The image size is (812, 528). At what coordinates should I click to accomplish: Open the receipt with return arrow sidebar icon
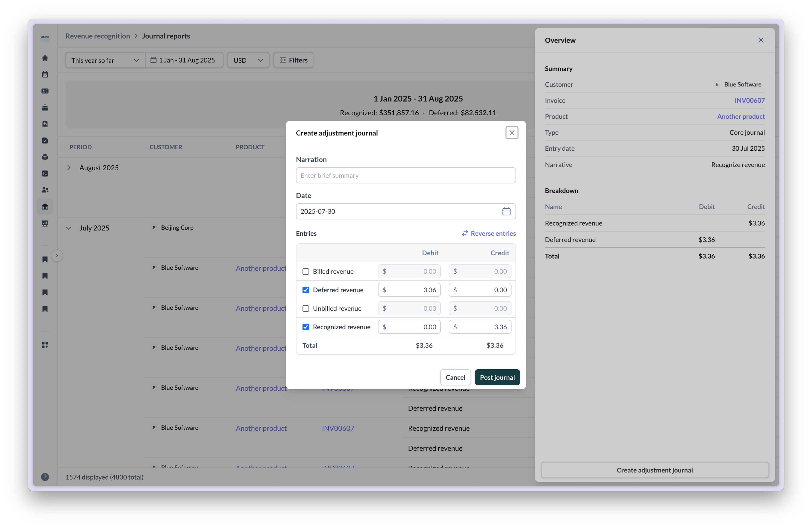[45, 124]
